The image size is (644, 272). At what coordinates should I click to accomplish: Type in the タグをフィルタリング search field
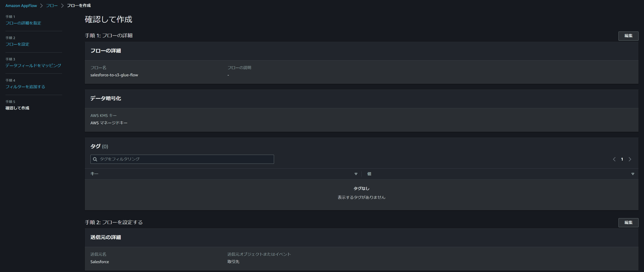pos(185,159)
